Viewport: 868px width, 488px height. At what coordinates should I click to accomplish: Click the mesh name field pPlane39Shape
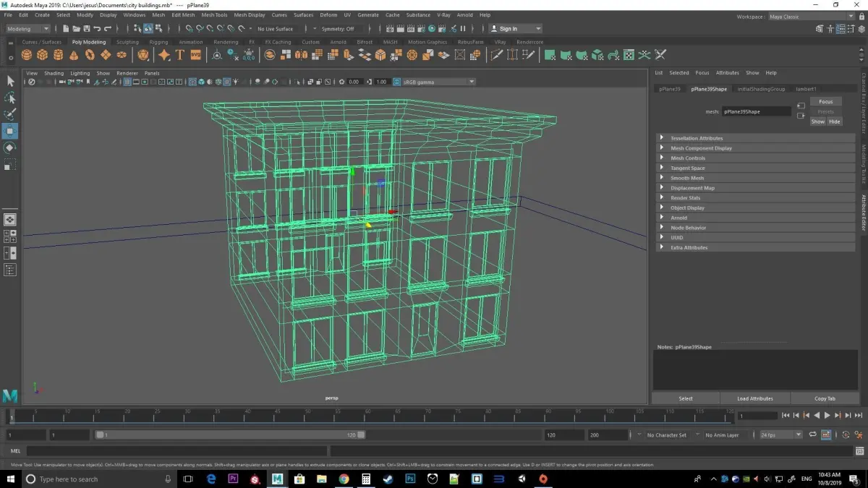pyautogui.click(x=756, y=112)
